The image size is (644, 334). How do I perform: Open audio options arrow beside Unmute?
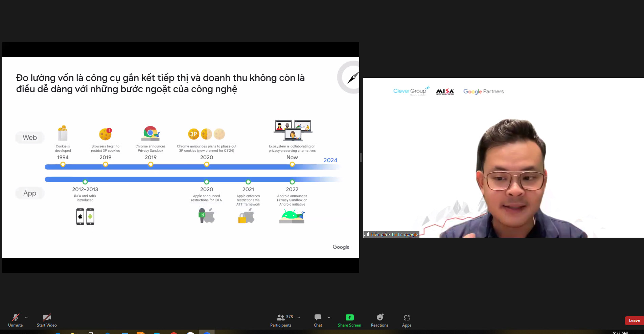coord(26,317)
